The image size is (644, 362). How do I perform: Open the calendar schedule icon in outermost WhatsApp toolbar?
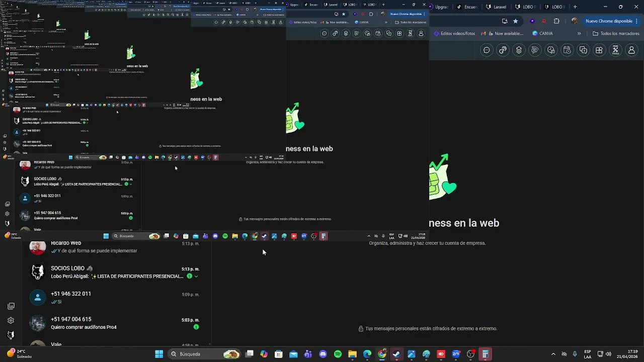(x=567, y=50)
